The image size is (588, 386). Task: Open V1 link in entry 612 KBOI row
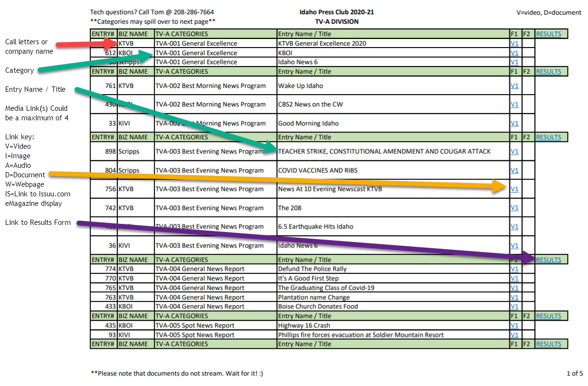coord(514,53)
